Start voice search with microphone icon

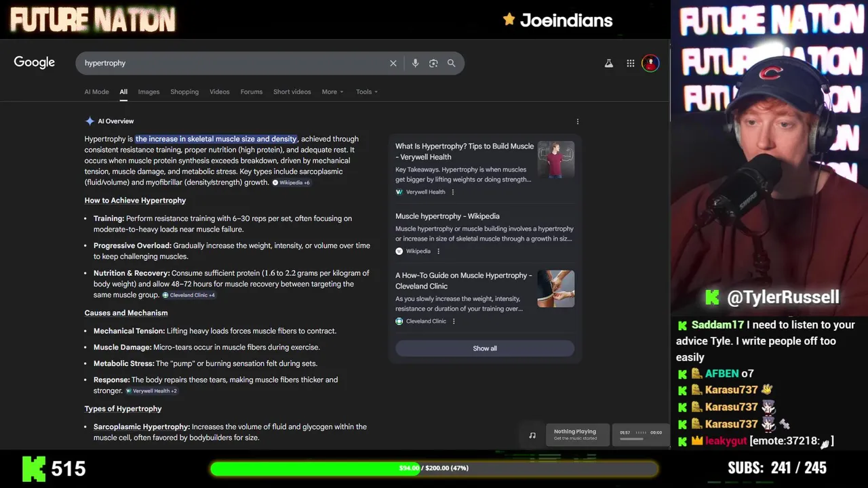coord(415,63)
